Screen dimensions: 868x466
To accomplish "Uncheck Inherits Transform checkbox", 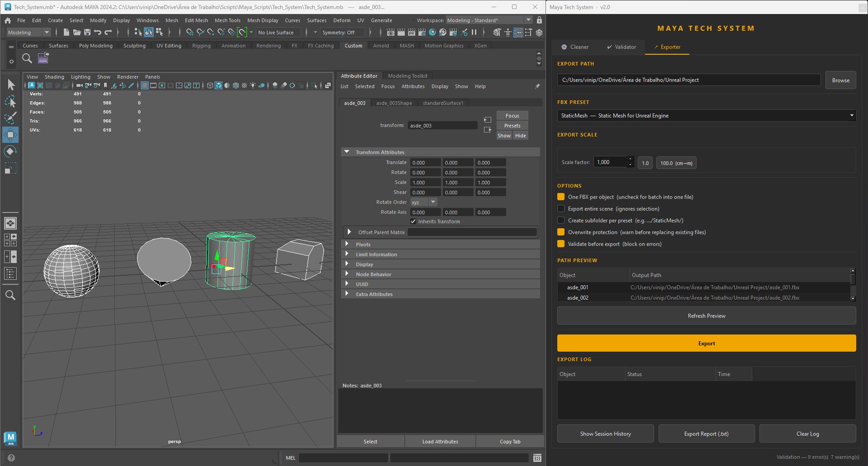I will [413, 221].
